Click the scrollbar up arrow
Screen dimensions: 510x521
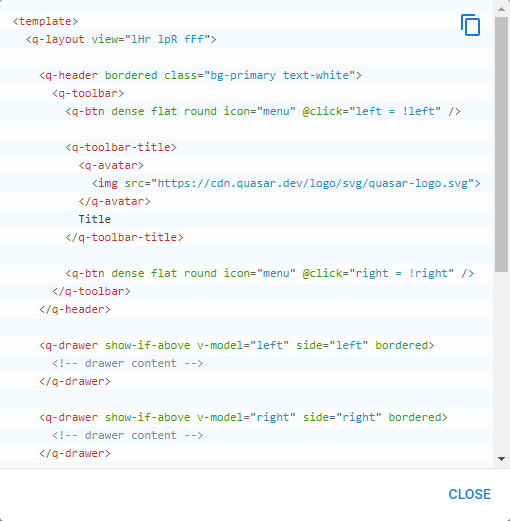(501, 9)
